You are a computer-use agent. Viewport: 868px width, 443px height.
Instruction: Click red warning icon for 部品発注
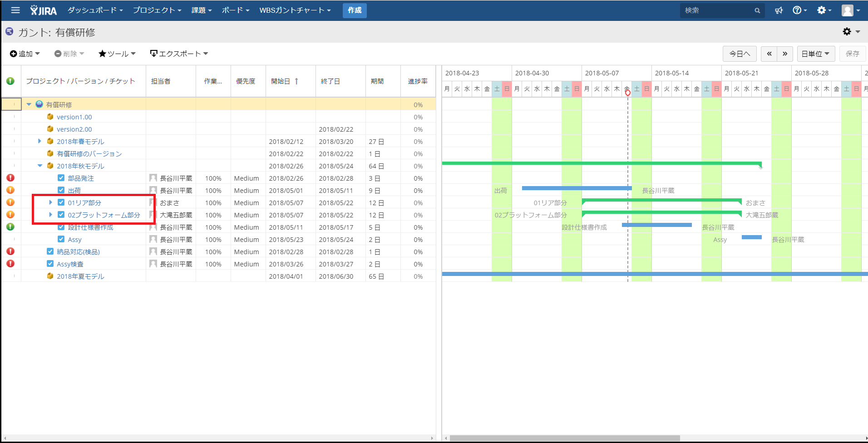[10, 178]
